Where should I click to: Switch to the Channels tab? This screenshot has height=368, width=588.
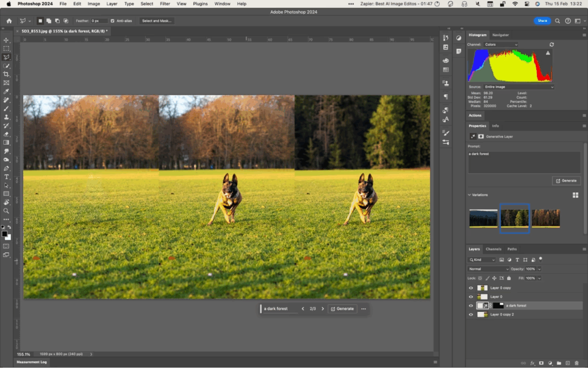(493, 249)
